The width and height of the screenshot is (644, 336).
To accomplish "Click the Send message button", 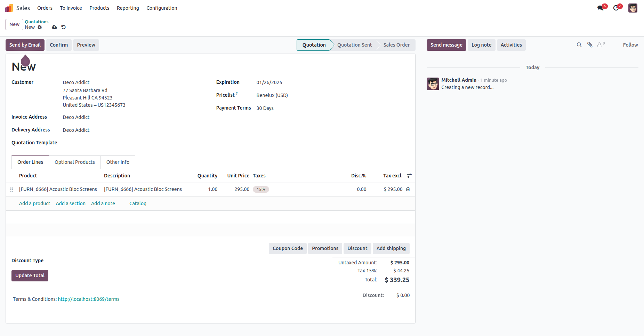I will [446, 45].
